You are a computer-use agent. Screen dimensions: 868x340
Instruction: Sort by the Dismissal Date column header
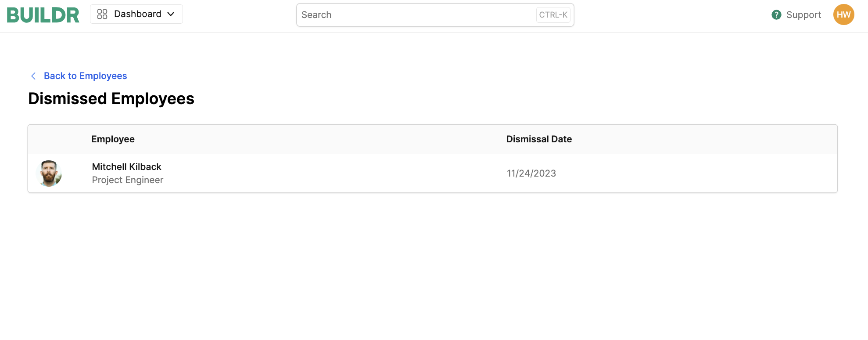539,139
